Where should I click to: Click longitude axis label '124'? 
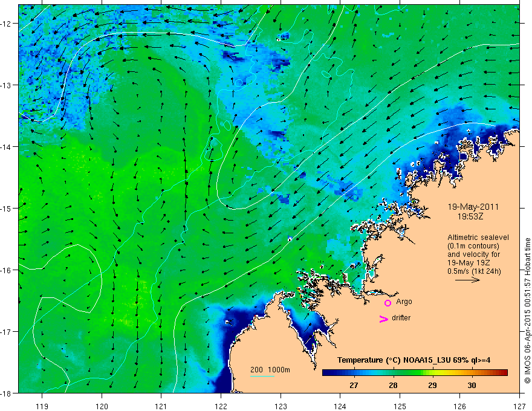pyautogui.click(x=340, y=406)
